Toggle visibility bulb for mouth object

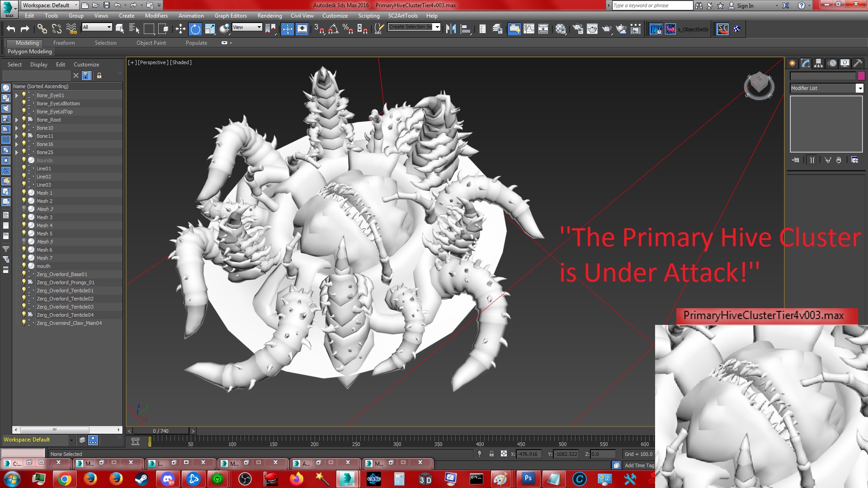pyautogui.click(x=24, y=266)
